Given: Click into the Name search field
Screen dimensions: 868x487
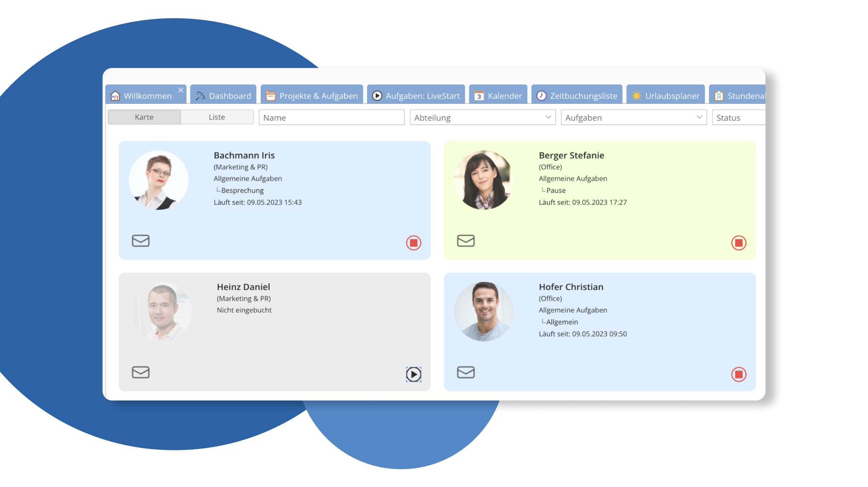Looking at the screenshot, I should (331, 117).
